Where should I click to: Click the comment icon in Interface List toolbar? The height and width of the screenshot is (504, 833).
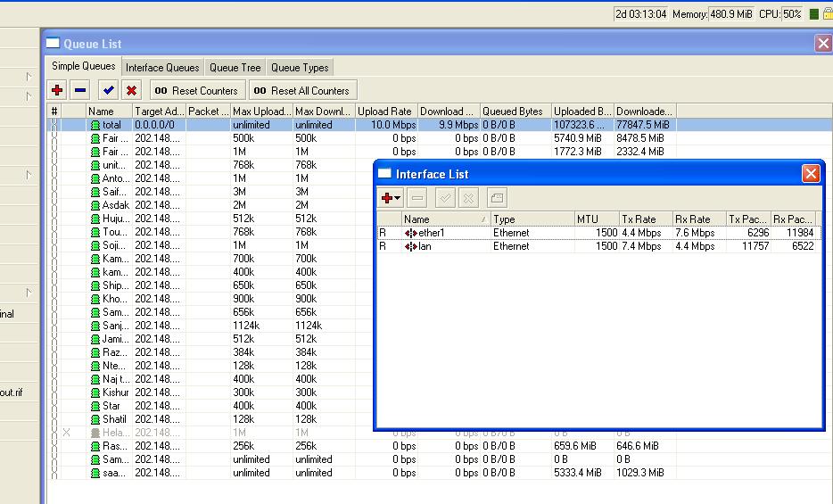(497, 197)
